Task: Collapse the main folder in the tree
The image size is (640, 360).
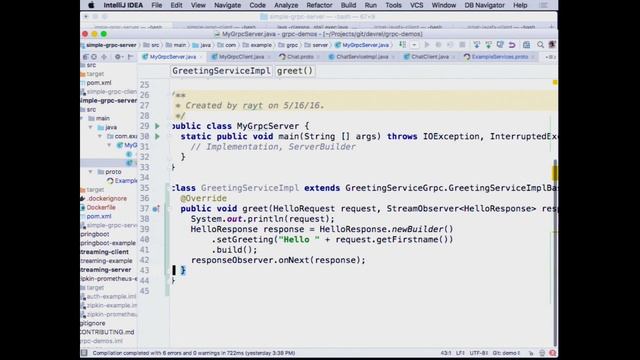Action: [82, 118]
